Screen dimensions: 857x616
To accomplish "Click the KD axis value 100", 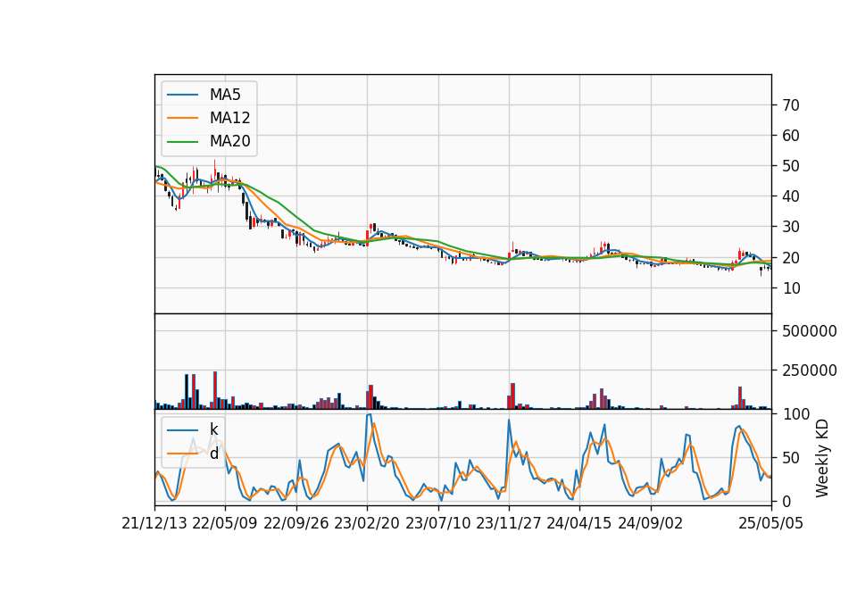I will 796,414.
